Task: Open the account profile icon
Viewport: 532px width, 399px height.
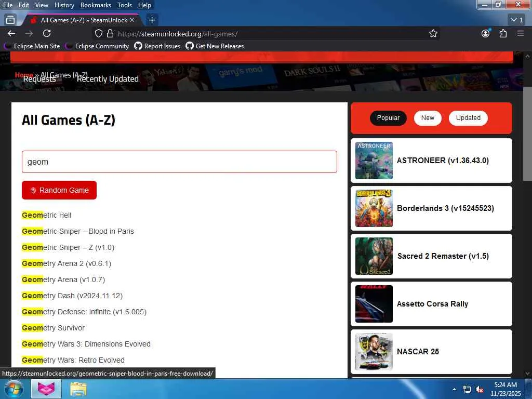Action: click(x=486, y=33)
